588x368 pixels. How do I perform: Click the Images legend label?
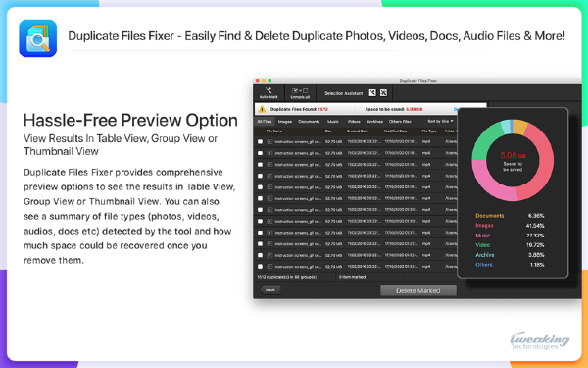(x=484, y=226)
